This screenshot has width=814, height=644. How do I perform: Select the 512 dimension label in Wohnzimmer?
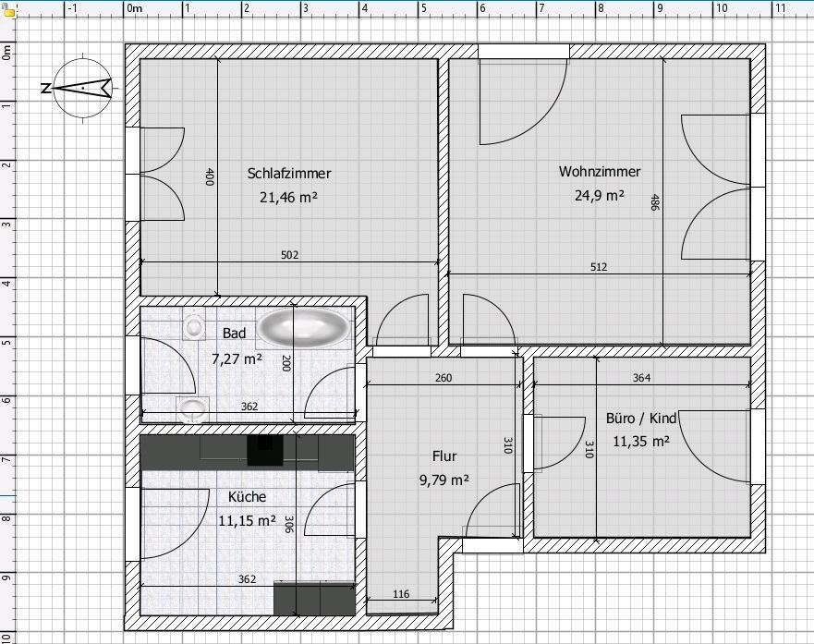[599, 267]
